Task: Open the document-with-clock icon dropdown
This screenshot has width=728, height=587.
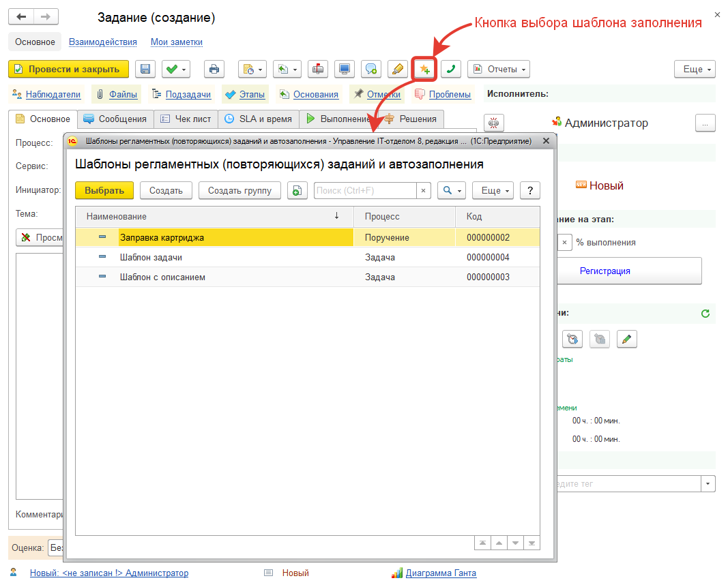Action: click(x=252, y=69)
